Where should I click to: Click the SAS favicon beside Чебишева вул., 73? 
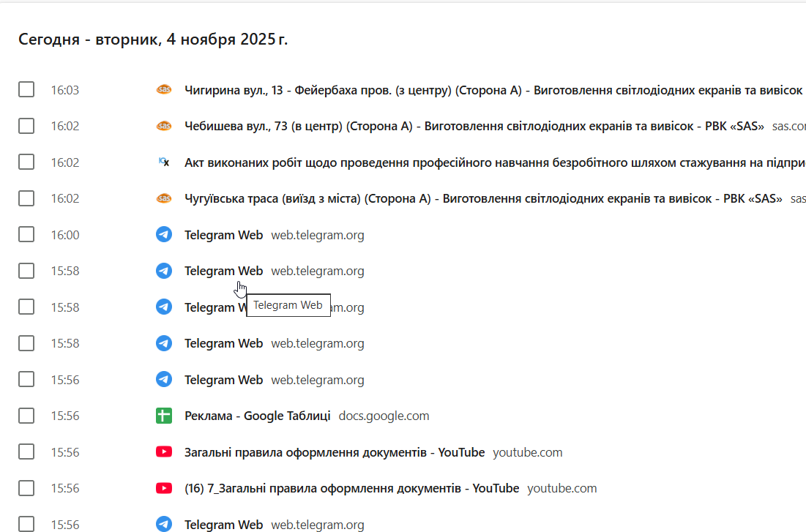[x=164, y=126]
